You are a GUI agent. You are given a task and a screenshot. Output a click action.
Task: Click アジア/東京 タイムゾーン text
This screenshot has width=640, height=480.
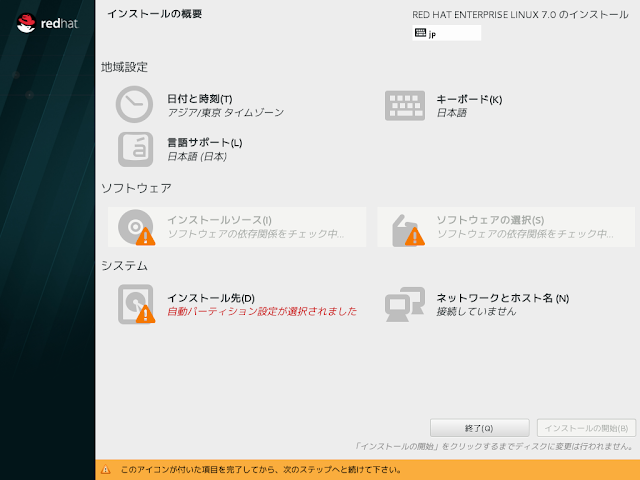click(x=225, y=113)
